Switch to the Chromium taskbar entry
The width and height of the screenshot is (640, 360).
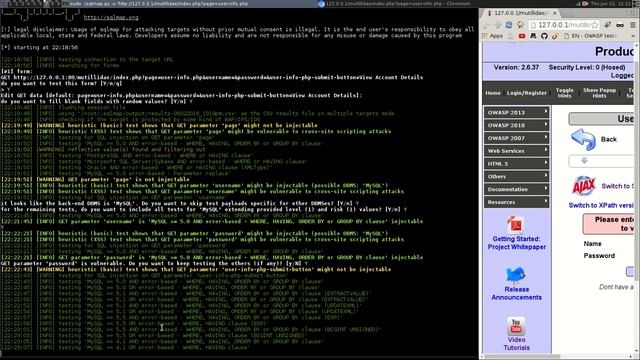tap(394, 3)
